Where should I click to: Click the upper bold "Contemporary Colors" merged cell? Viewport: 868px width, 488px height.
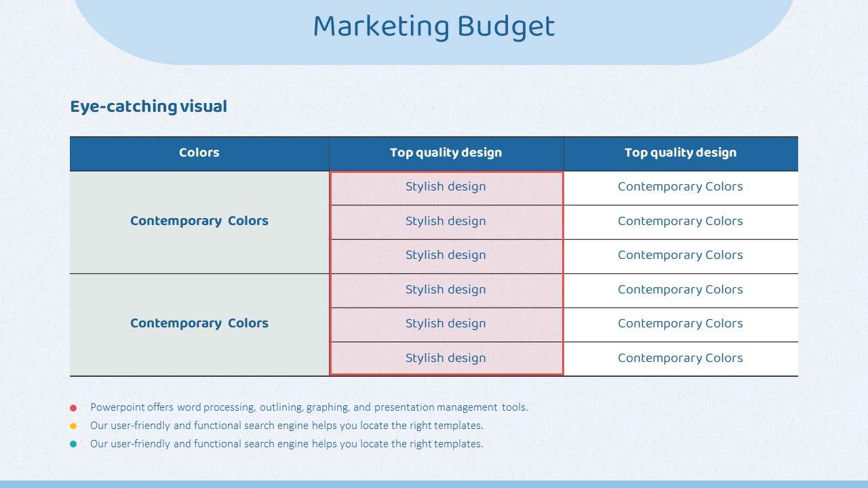[x=199, y=222]
